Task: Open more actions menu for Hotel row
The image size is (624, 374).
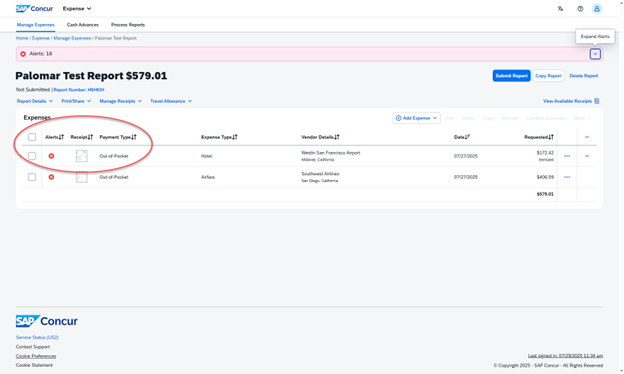Action: (567, 156)
